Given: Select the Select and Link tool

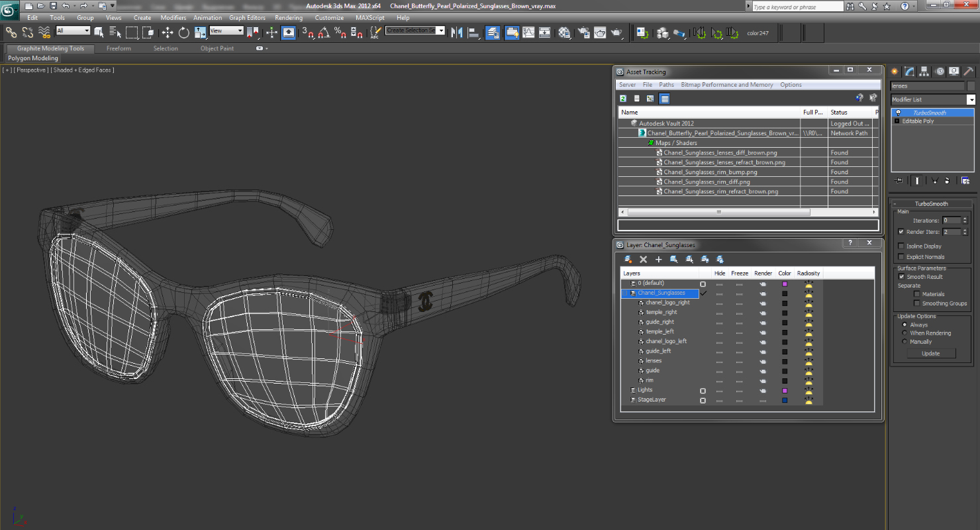Looking at the screenshot, I should click(11, 32).
